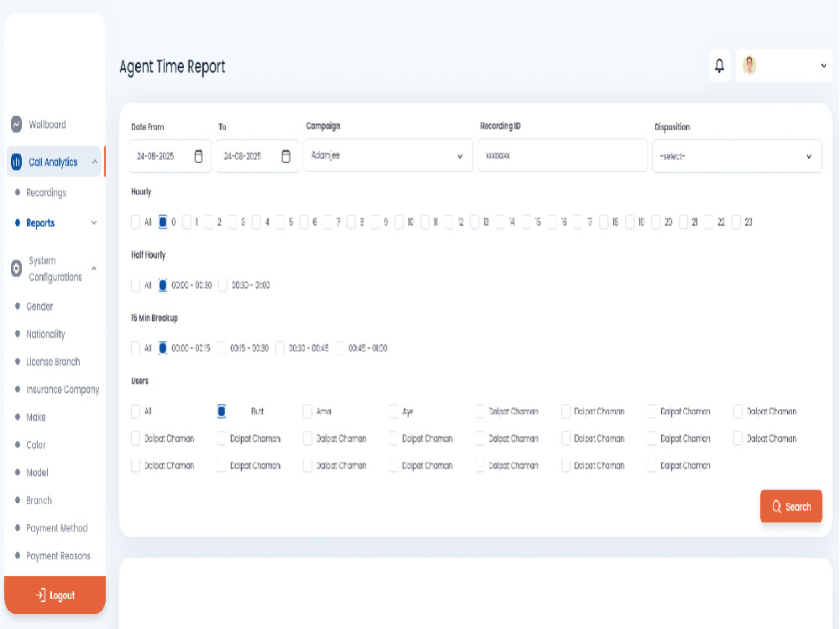Expand the user profile dropdown arrow
840x629 pixels.
823,66
